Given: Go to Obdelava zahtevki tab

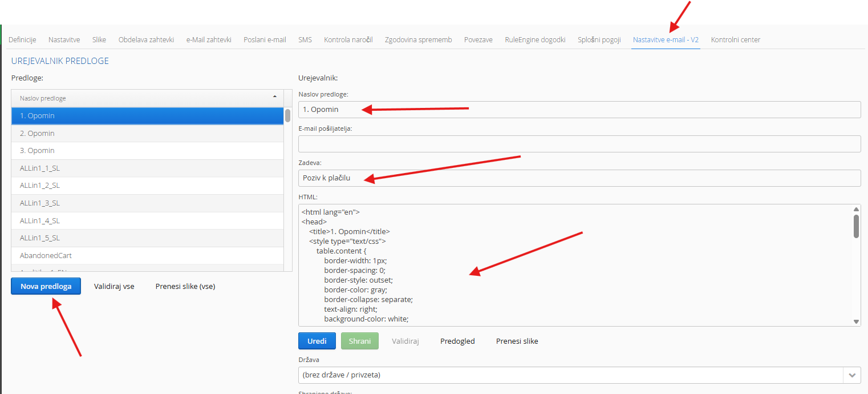Looking at the screenshot, I should click(x=146, y=39).
